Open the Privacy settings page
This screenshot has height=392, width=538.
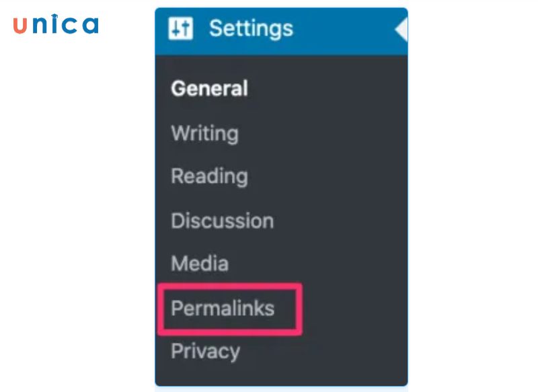tap(204, 350)
